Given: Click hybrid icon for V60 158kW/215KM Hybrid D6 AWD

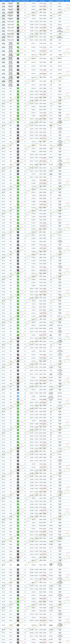Looking at the screenshot, I should pyautogui.click(x=18, y=393).
